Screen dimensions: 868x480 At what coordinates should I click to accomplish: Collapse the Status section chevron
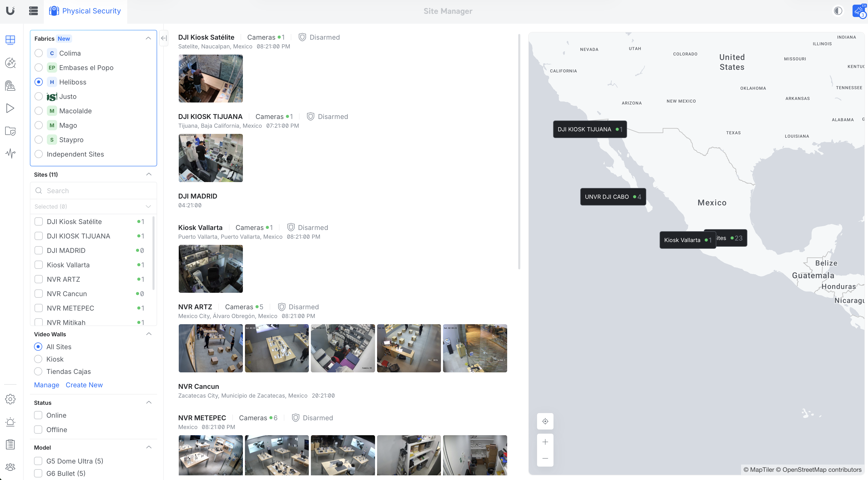pyautogui.click(x=149, y=402)
